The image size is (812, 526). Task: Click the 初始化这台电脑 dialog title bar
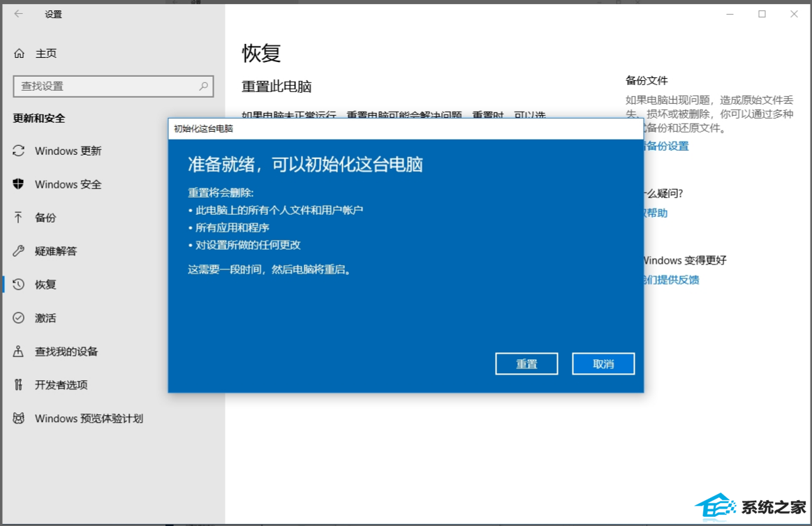click(x=406, y=129)
